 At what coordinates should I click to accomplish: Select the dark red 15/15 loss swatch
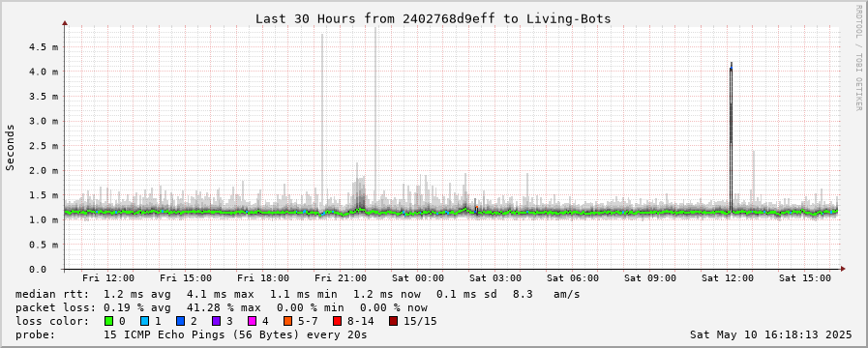(393, 321)
